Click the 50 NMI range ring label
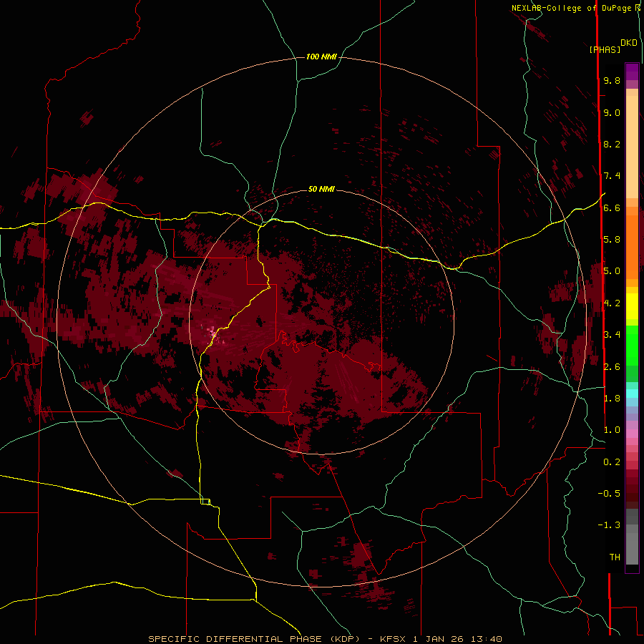 click(321, 189)
